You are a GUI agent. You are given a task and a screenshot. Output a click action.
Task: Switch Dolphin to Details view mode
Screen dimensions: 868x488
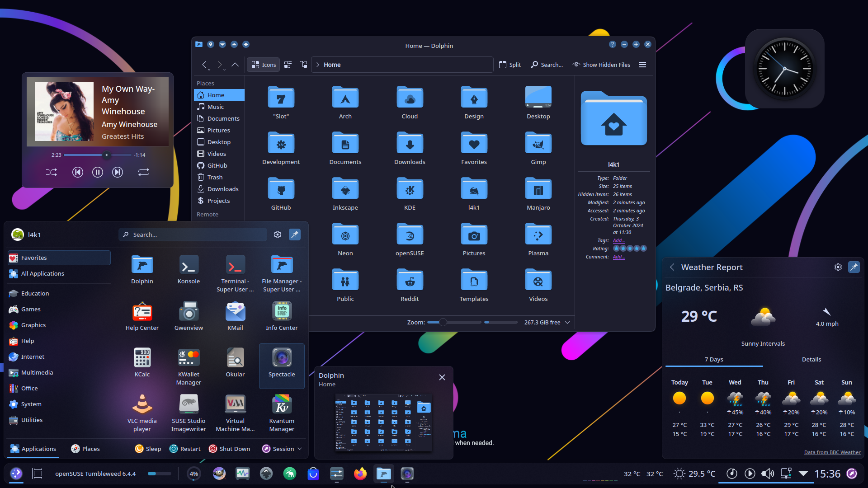pyautogui.click(x=303, y=65)
